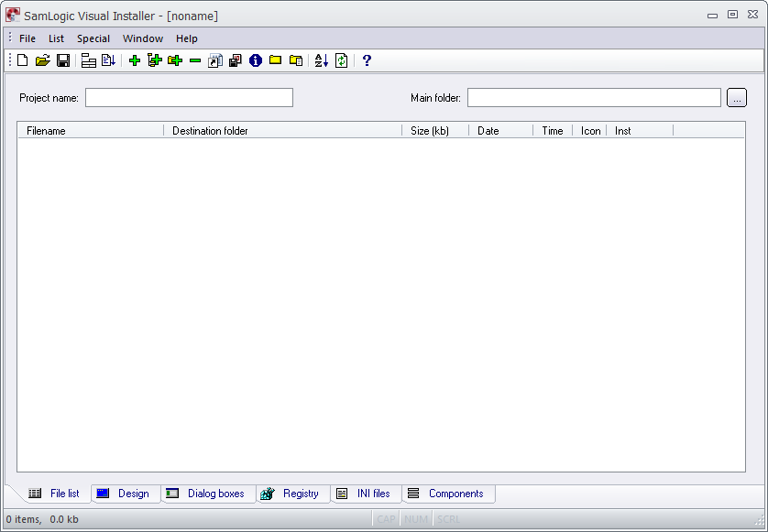Switch to the Dialog boxes tab

tap(209, 494)
